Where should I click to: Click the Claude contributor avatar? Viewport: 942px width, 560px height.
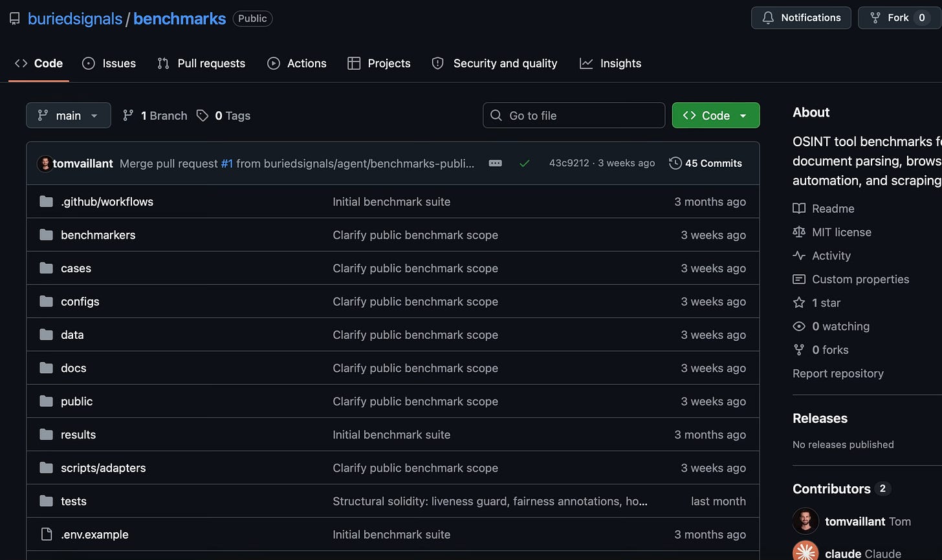(805, 551)
